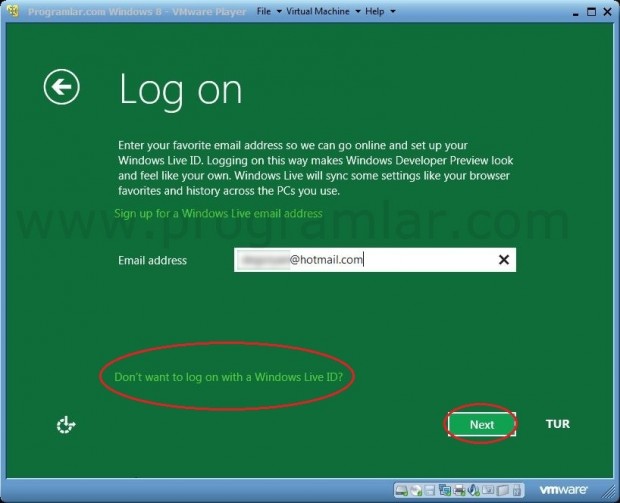
Task: Click the gray removable device icon in status bar
Action: click(x=503, y=490)
